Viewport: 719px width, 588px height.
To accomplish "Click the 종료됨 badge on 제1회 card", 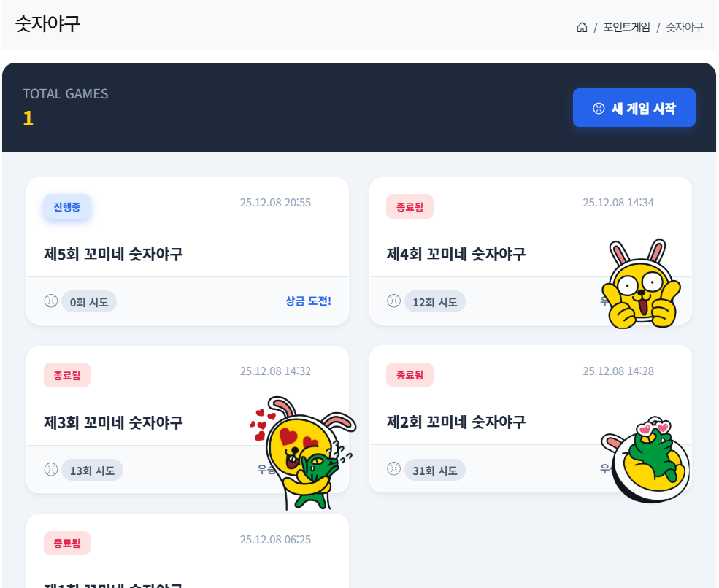I will point(67,543).
